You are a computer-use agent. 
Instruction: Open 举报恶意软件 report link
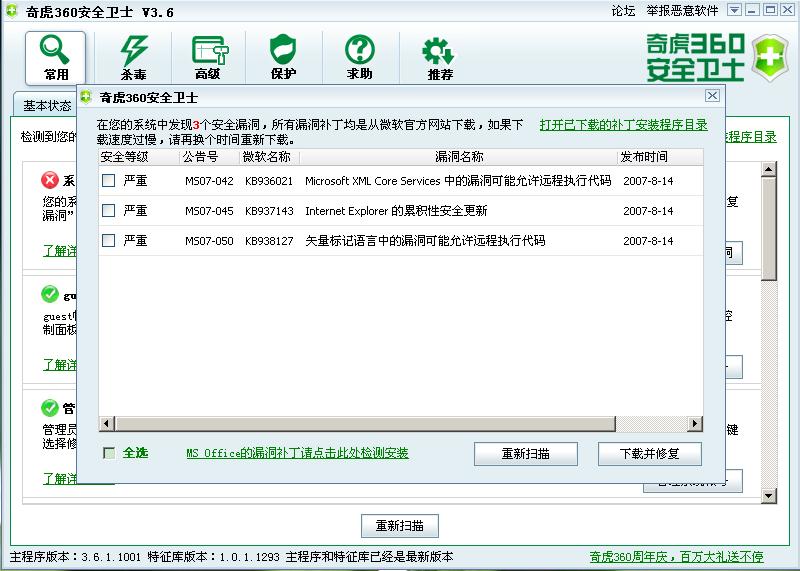click(x=682, y=11)
